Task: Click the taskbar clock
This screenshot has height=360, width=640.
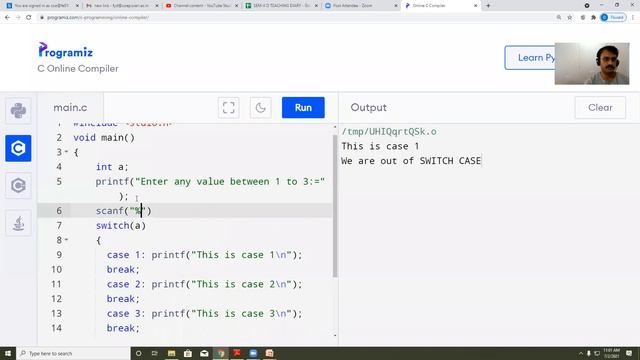Action: [611, 353]
